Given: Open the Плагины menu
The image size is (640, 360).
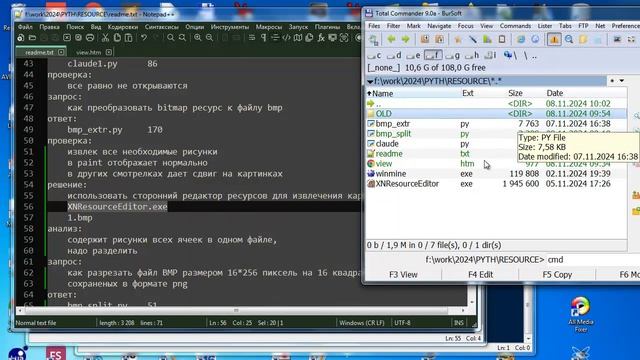Looking at the screenshot, I should click(327, 27).
